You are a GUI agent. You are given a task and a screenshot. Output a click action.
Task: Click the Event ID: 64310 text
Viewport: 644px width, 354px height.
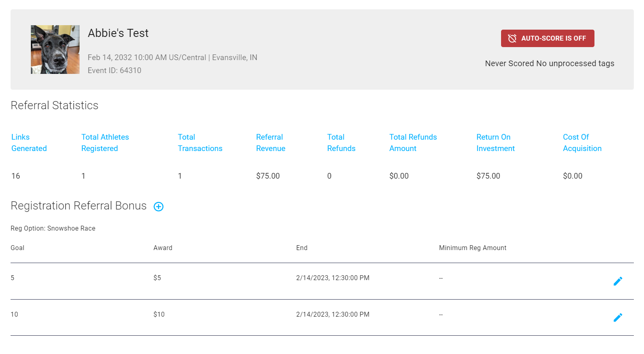[115, 70]
